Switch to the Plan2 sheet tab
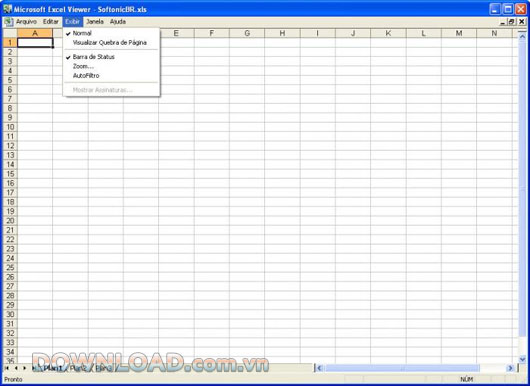Image resolution: width=530 pixels, height=386 pixels. click(78, 368)
